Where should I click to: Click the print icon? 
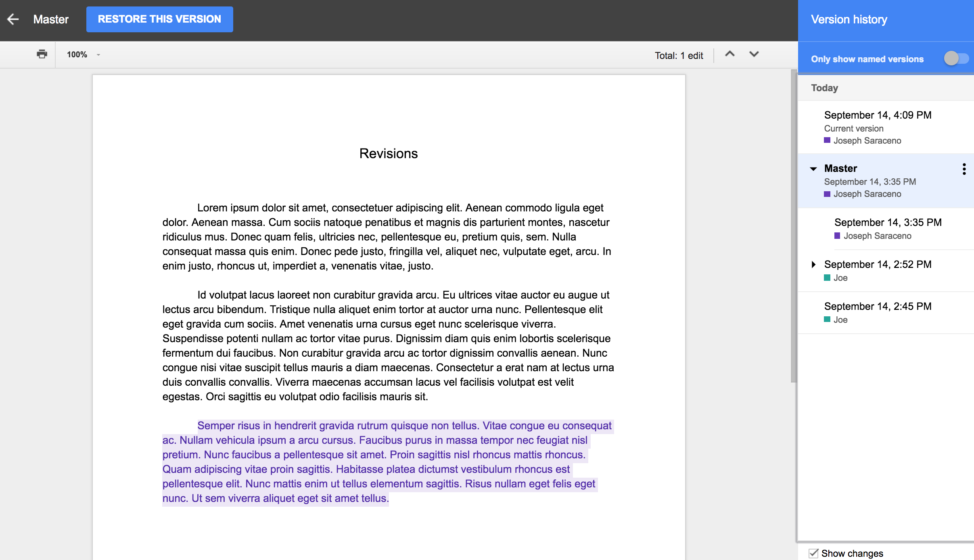tap(42, 54)
